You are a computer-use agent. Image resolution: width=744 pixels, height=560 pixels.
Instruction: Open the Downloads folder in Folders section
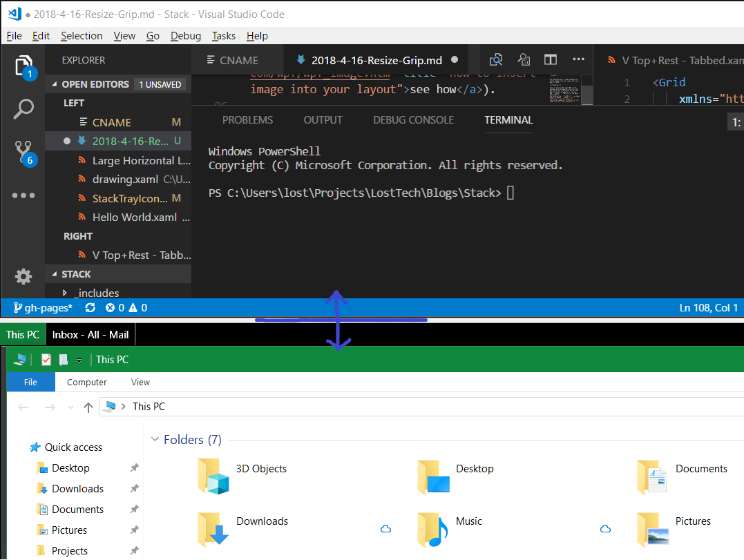point(243,528)
